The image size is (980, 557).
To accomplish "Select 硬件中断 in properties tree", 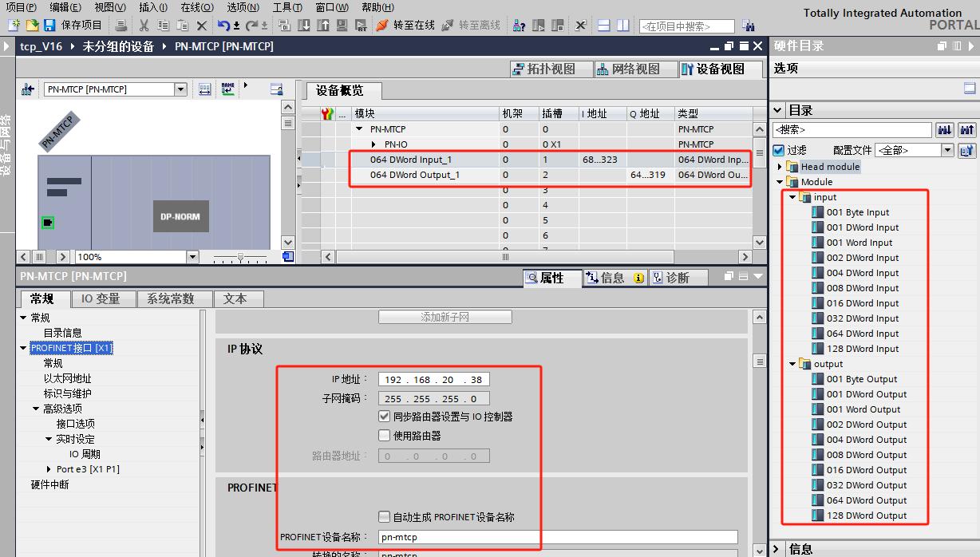I will tap(49, 484).
